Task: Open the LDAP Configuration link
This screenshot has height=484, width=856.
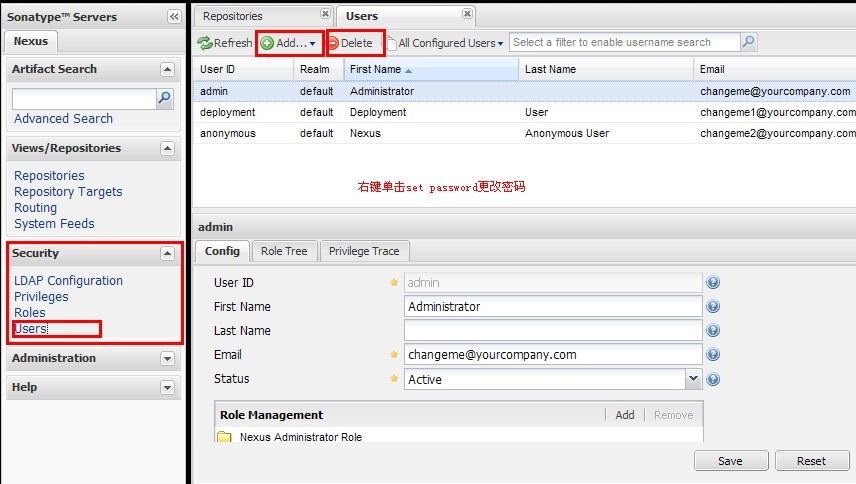Action: (68, 281)
